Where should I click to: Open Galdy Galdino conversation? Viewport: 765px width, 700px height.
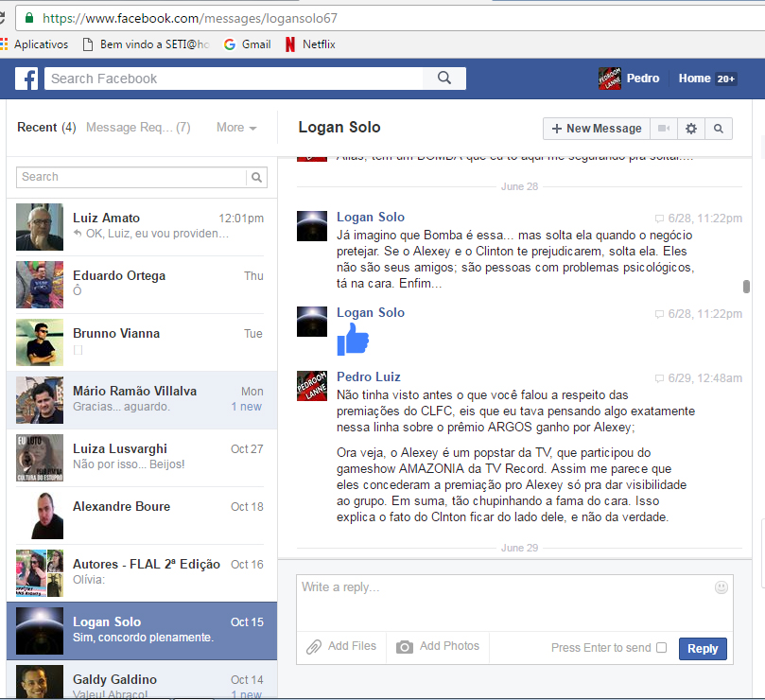[142, 679]
